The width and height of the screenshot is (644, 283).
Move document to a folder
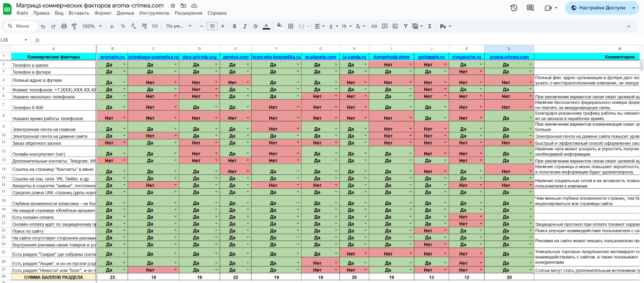(184, 6)
